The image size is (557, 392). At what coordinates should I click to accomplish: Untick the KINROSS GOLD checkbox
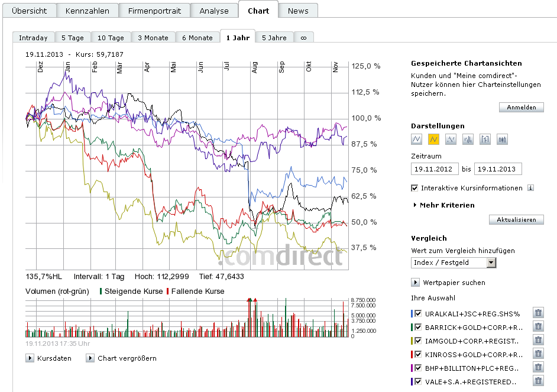[x=419, y=354]
